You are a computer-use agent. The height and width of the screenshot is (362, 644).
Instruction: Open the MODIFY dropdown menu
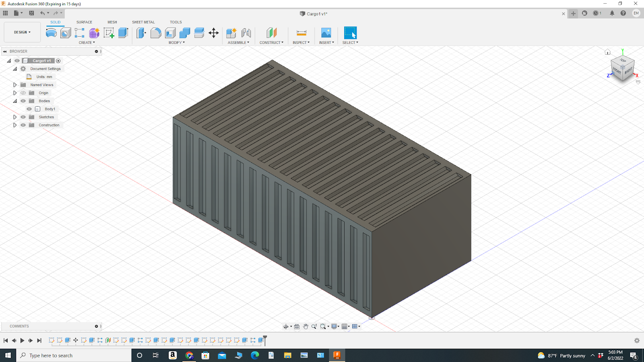click(x=177, y=43)
